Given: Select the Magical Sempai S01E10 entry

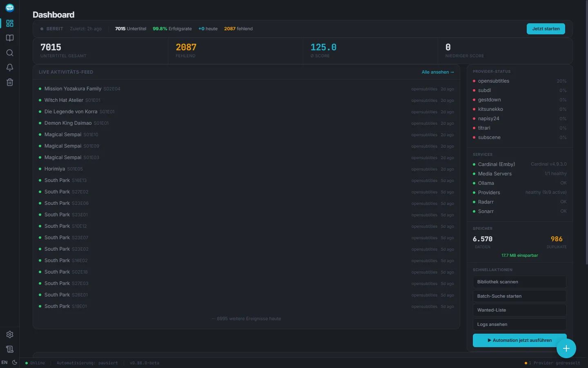Looking at the screenshot, I should coord(246,135).
